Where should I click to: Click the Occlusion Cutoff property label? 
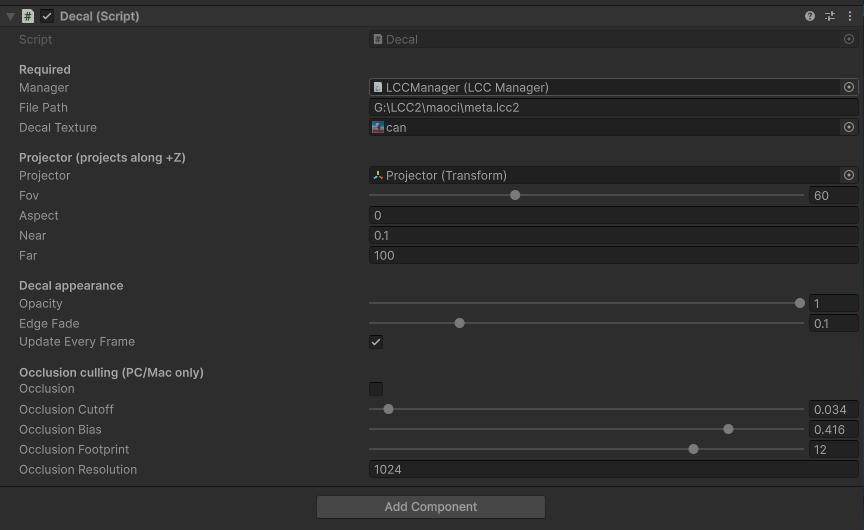[x=66, y=409]
